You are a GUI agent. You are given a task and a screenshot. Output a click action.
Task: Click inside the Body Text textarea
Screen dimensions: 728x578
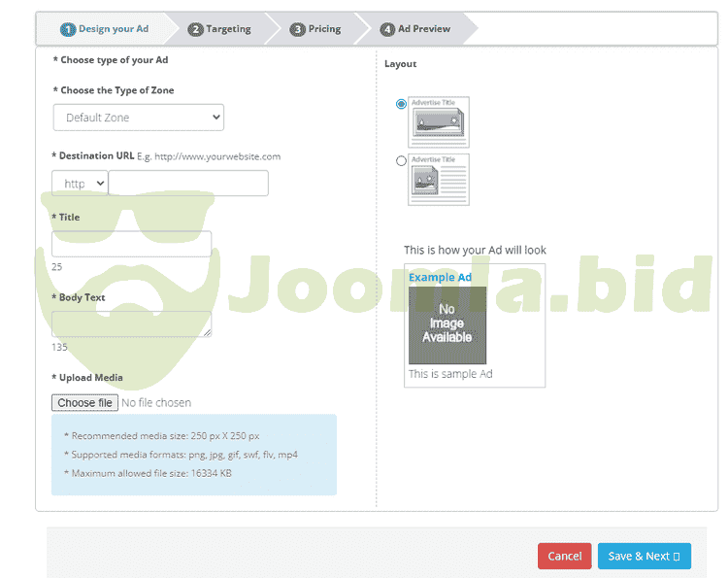131,324
